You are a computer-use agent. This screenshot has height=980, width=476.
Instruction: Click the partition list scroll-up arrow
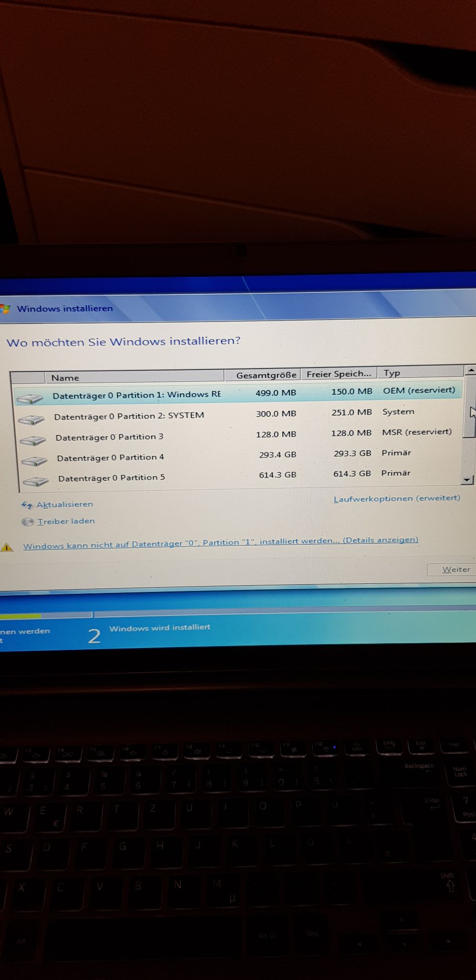point(470,370)
